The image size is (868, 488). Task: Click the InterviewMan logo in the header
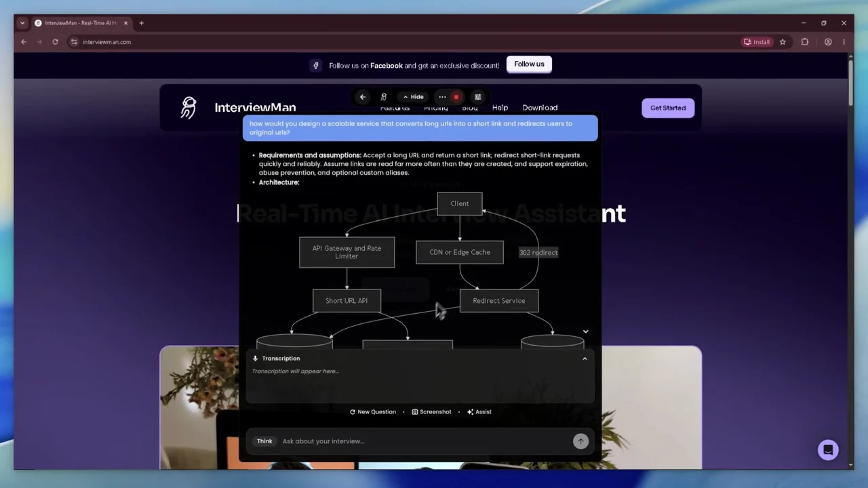(189, 107)
